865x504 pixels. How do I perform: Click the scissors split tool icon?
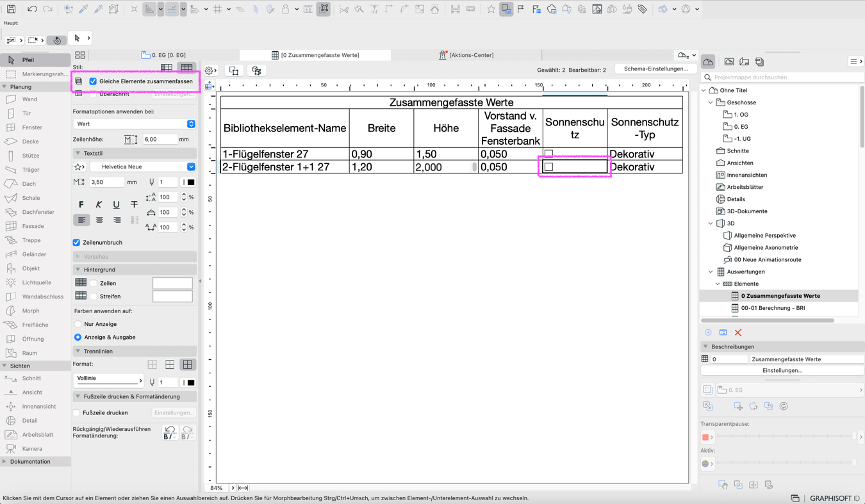[344, 9]
